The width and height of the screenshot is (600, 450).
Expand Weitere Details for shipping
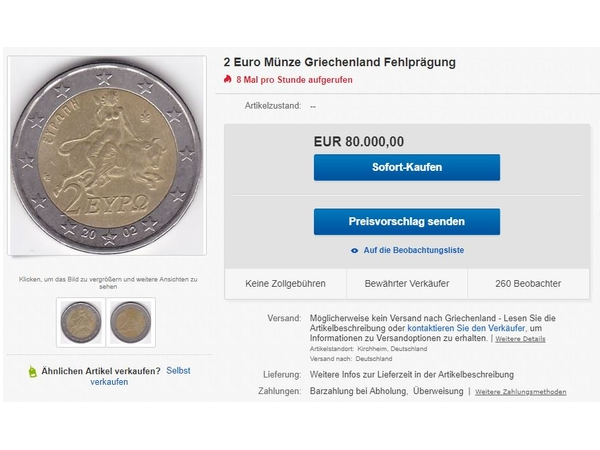click(x=520, y=339)
